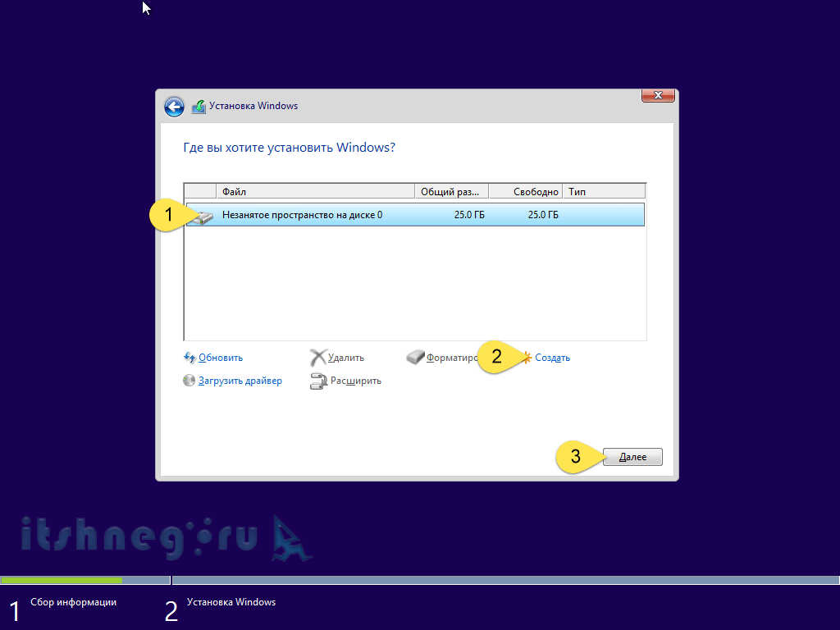The width and height of the screenshot is (840, 630).
Task: Click the 25.0 ГБ total size cell
Action: [x=469, y=215]
